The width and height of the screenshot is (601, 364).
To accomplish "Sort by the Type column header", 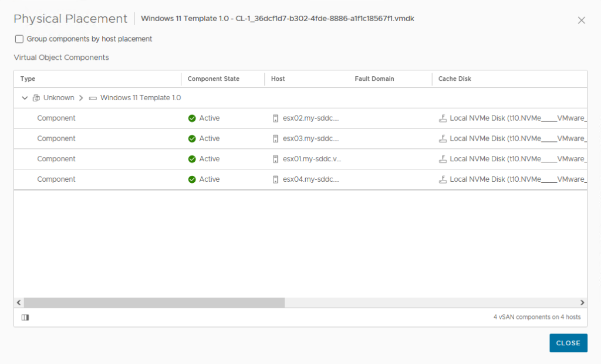I will tap(28, 79).
